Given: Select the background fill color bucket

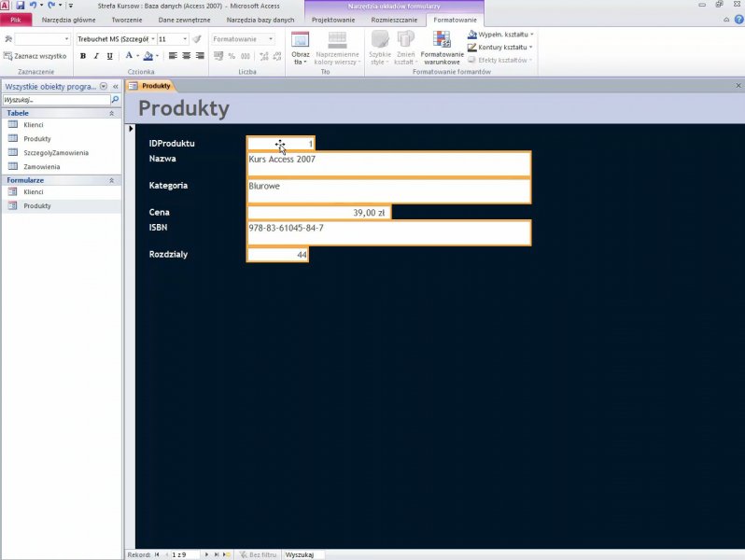Looking at the screenshot, I should click(x=148, y=56).
